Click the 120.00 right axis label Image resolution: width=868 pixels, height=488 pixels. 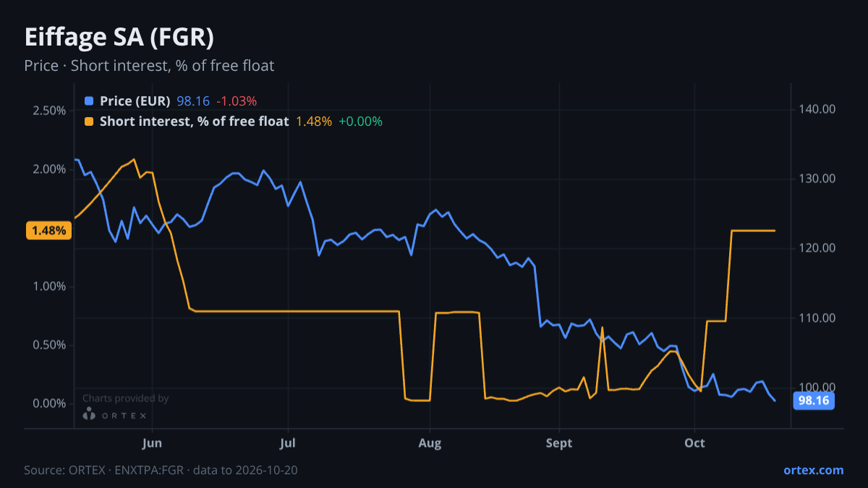coord(817,248)
